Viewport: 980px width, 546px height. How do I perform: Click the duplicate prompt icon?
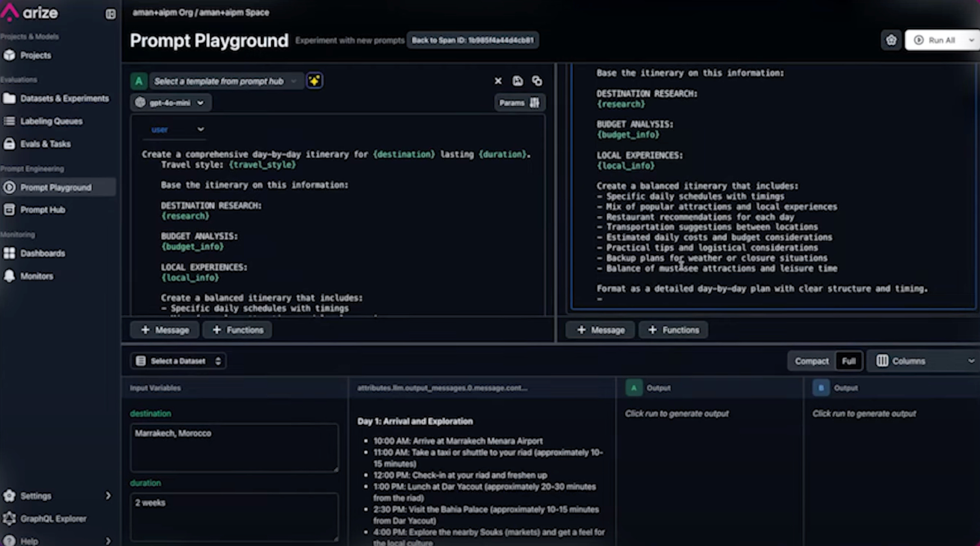click(x=537, y=81)
